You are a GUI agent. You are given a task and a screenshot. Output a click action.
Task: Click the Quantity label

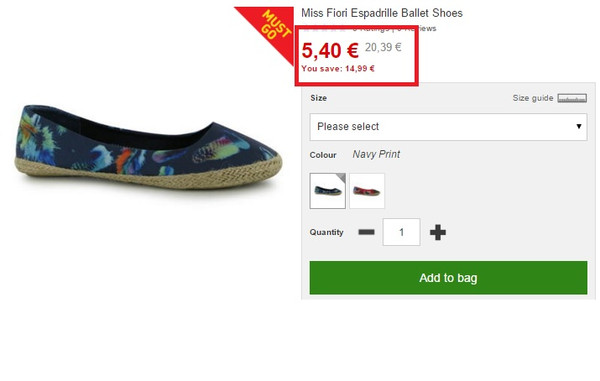pos(326,232)
